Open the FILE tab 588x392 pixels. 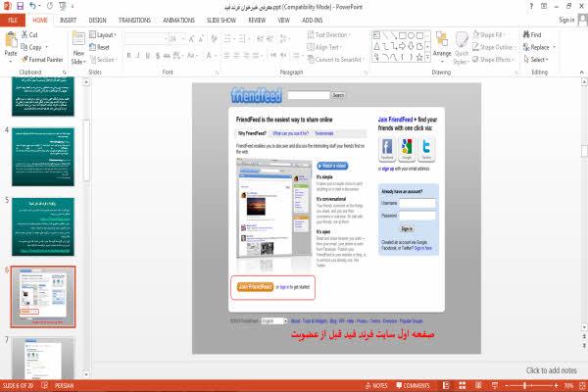(x=13, y=20)
